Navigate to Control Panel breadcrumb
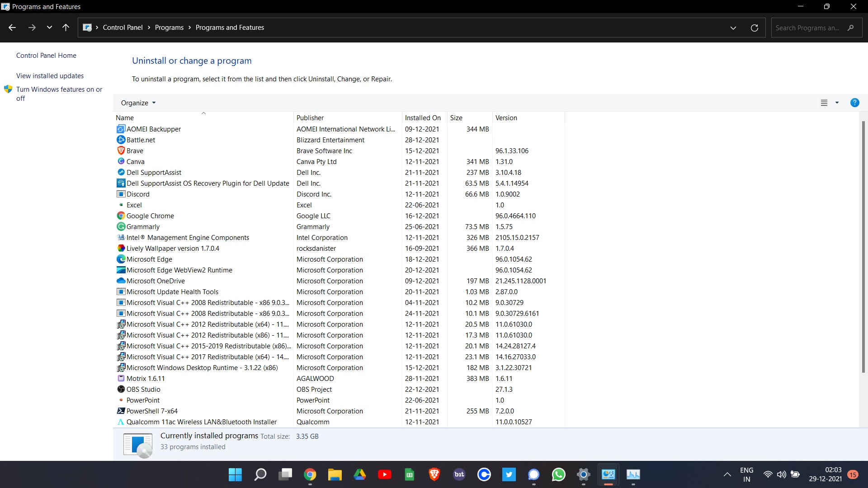The image size is (868, 488). click(123, 28)
